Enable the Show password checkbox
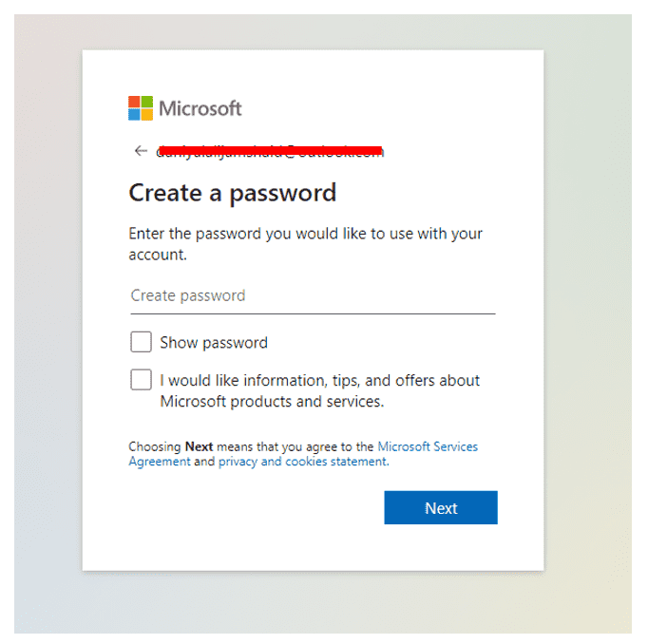 click(141, 342)
